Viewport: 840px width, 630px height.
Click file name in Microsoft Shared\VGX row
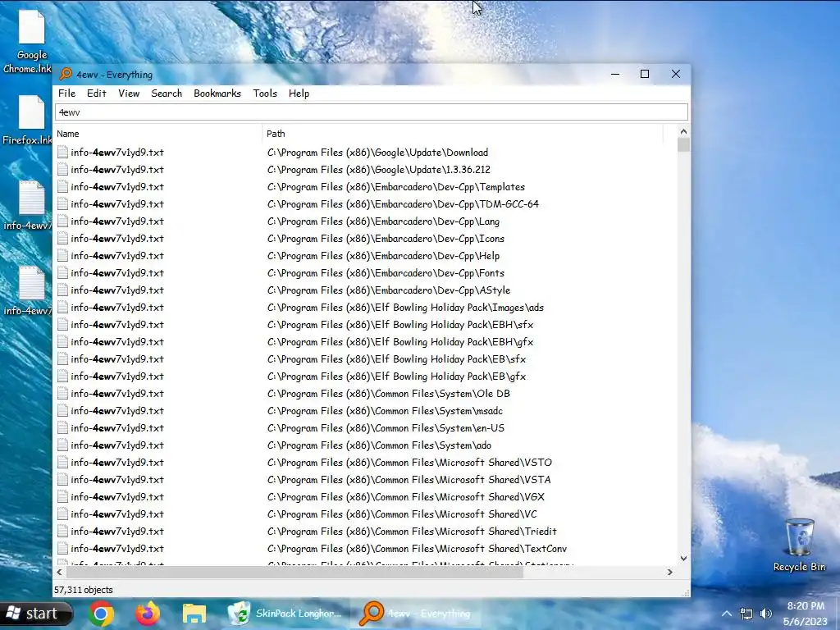pyautogui.click(x=117, y=496)
